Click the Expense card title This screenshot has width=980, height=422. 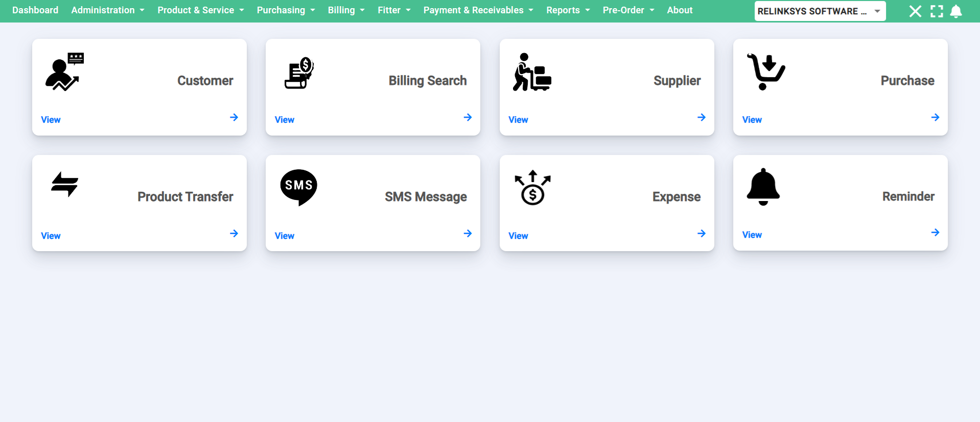pos(676,197)
